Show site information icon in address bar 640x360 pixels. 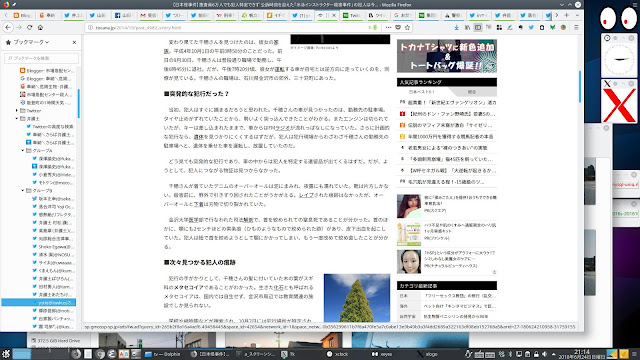coord(91,27)
